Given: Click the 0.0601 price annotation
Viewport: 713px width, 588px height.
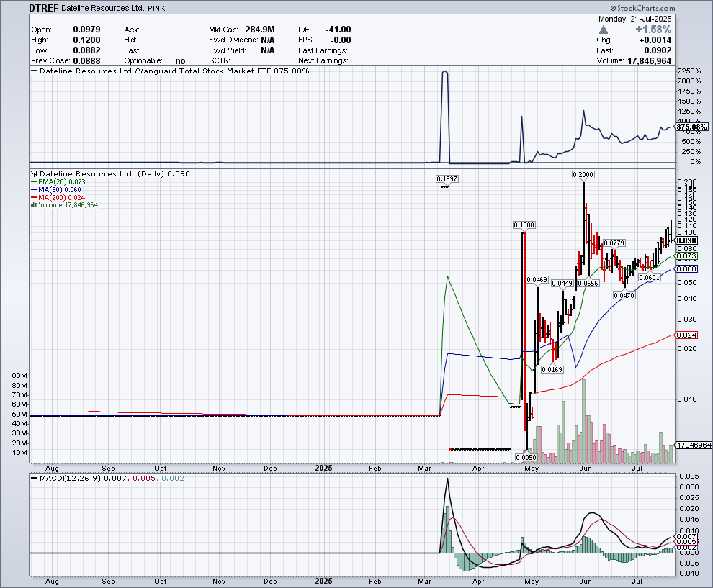Looking at the screenshot, I should coord(650,278).
